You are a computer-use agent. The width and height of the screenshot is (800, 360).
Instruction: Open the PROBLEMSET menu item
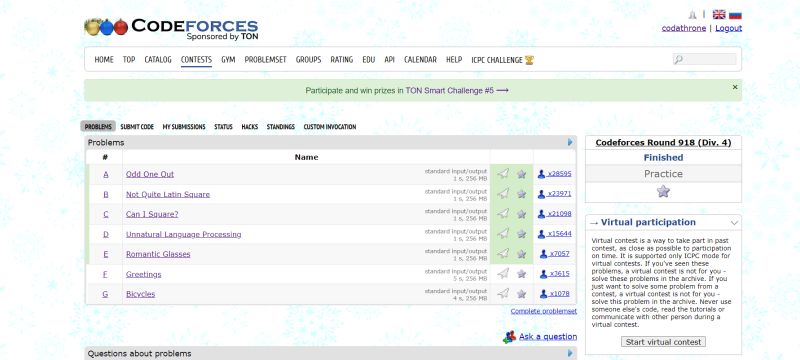point(265,60)
